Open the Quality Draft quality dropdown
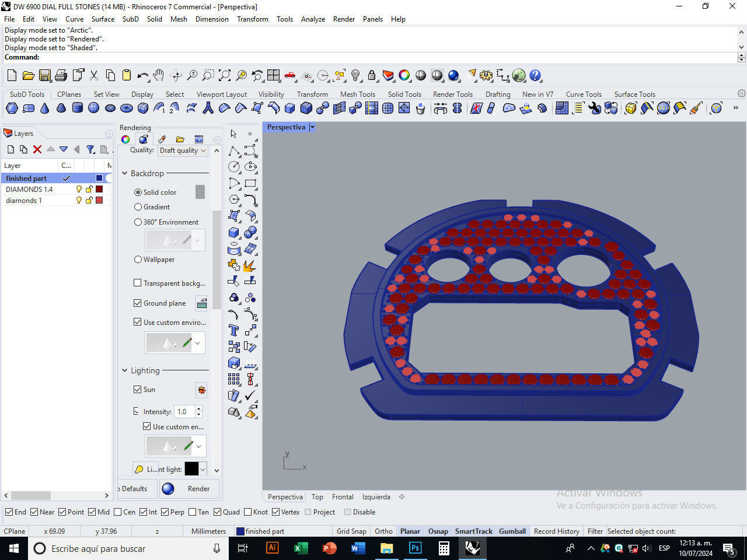Screen dimensions: 747x560 [x=183, y=150]
